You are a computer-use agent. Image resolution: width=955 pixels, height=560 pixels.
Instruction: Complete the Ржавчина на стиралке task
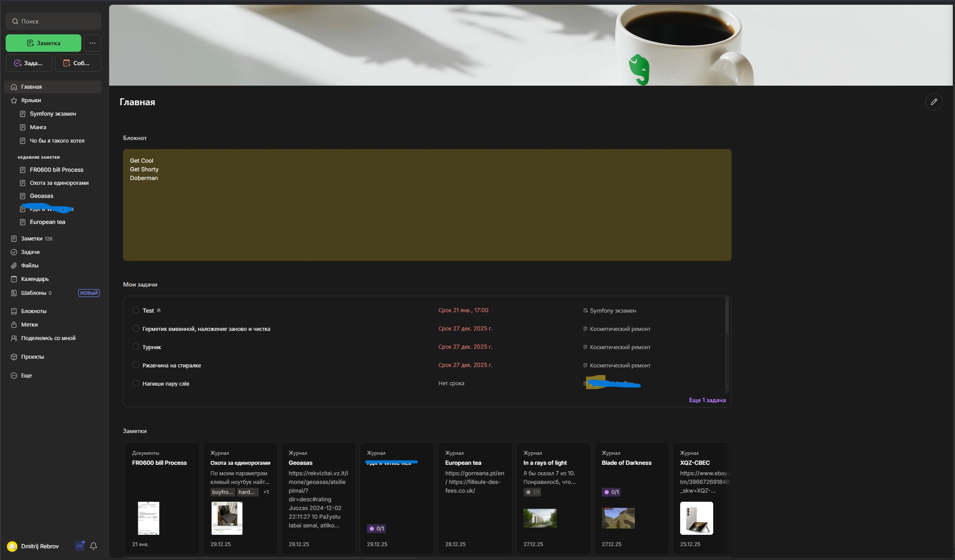(x=136, y=365)
